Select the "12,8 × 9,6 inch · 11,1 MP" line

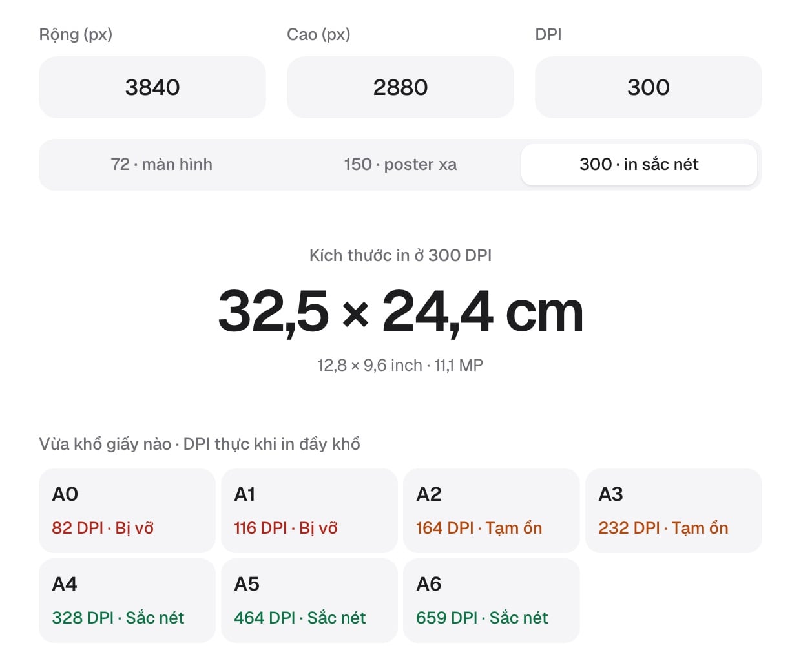tap(400, 366)
